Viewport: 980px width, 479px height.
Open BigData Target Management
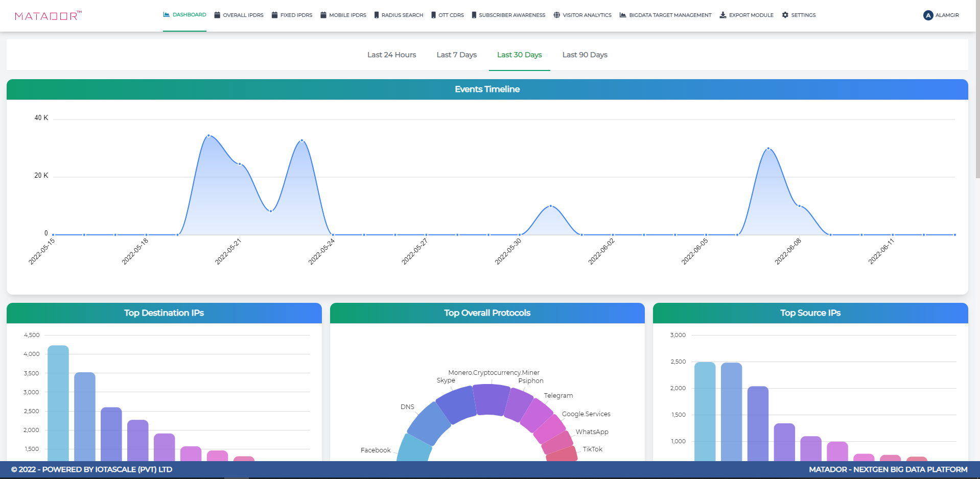(665, 15)
